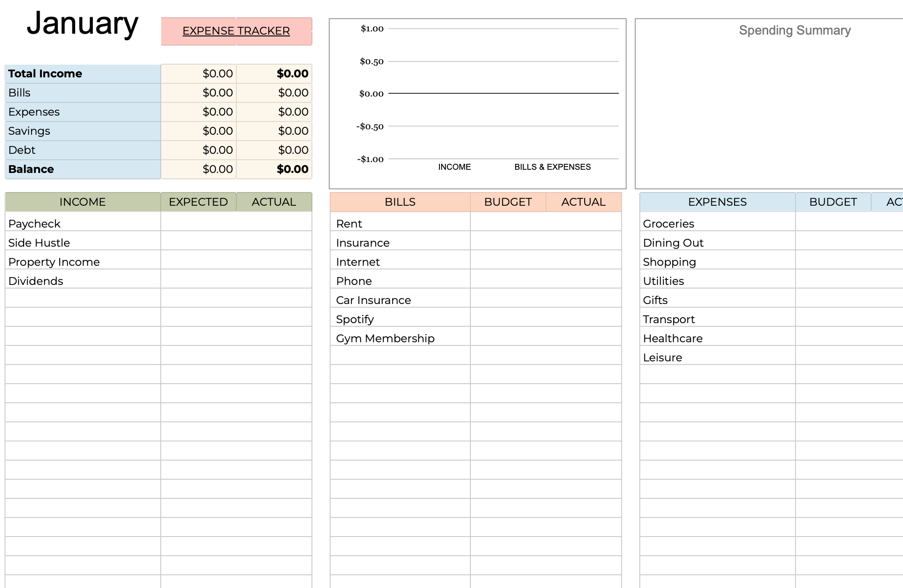Click the EXPECTED column header
Viewport: 903px width, 588px height.
point(198,202)
